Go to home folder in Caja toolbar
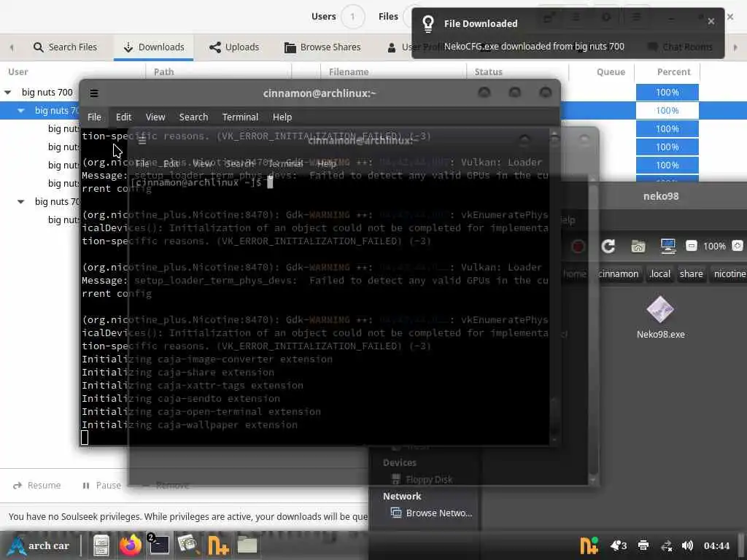 pyautogui.click(x=638, y=246)
